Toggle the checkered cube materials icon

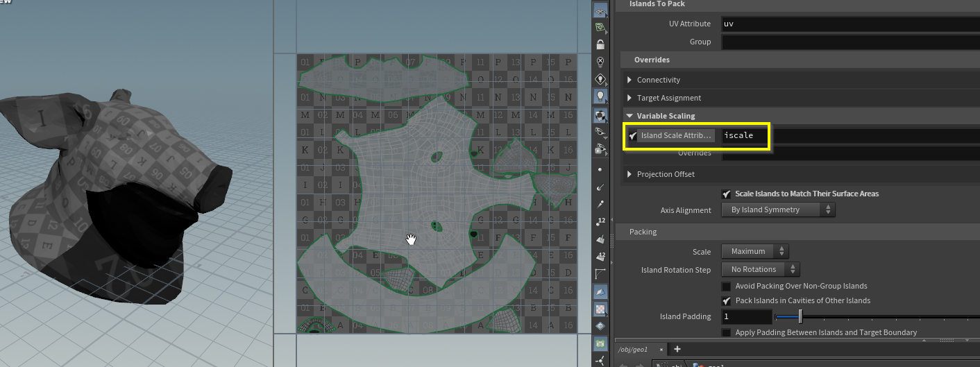[600, 114]
